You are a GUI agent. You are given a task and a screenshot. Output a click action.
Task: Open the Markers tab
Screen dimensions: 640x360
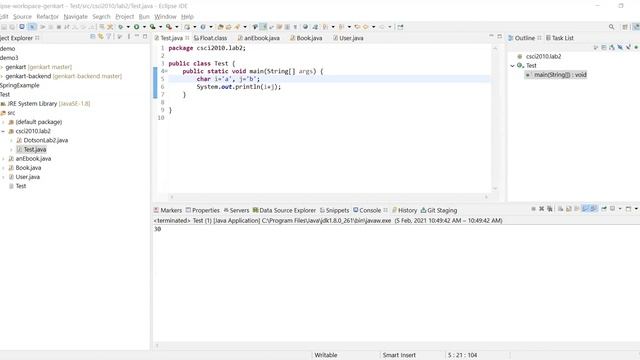click(168, 210)
